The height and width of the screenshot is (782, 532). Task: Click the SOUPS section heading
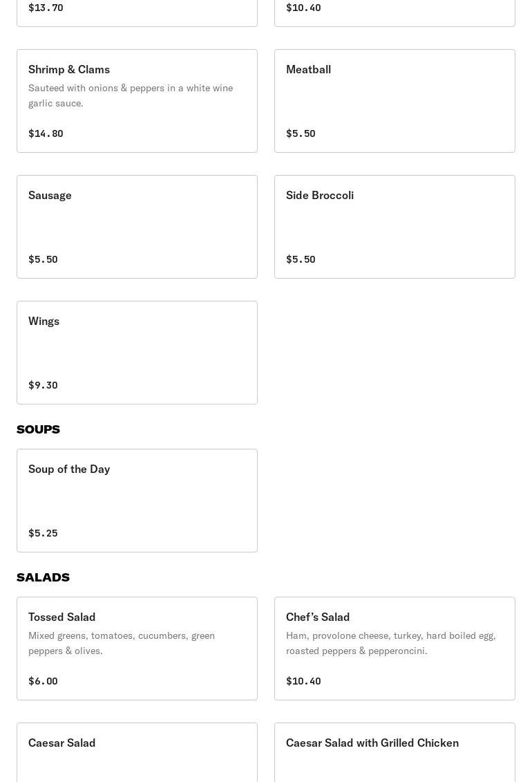38,429
